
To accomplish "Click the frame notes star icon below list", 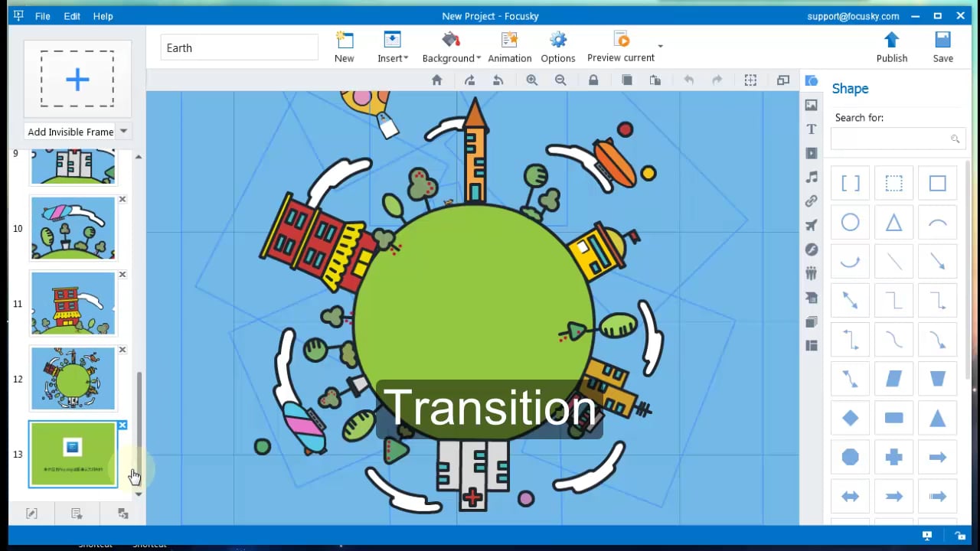I will tap(77, 514).
